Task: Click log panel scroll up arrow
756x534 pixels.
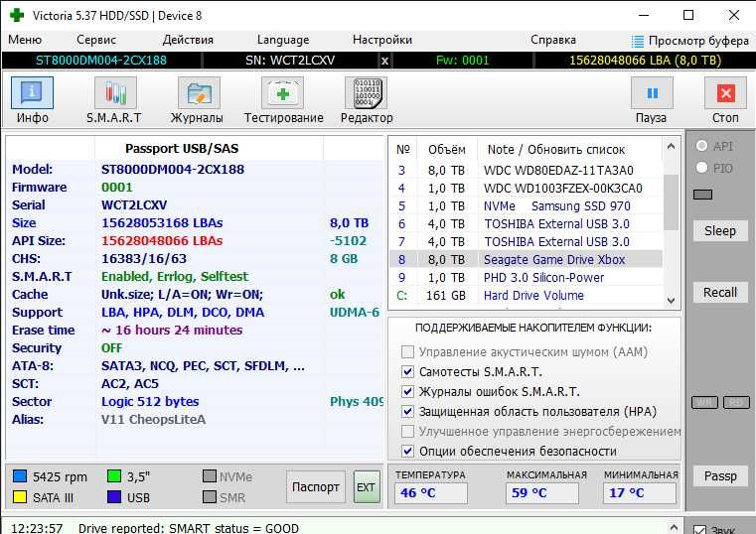Action: click(x=674, y=527)
